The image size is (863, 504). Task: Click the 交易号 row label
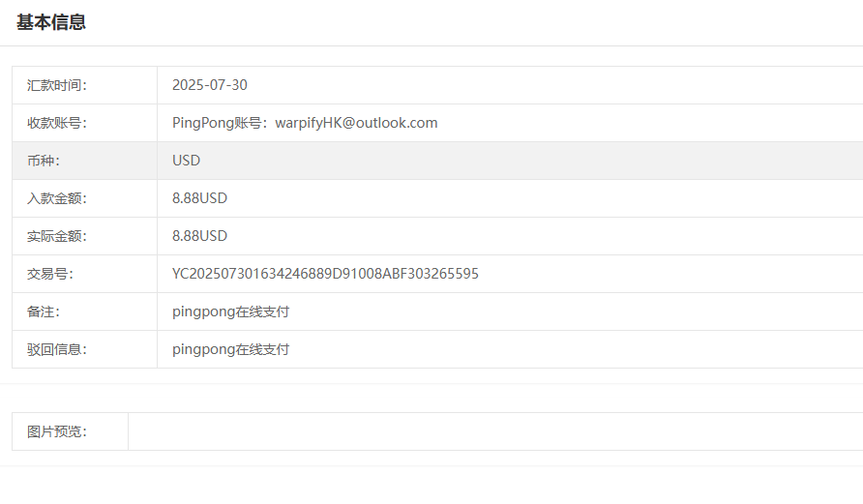tap(50, 274)
